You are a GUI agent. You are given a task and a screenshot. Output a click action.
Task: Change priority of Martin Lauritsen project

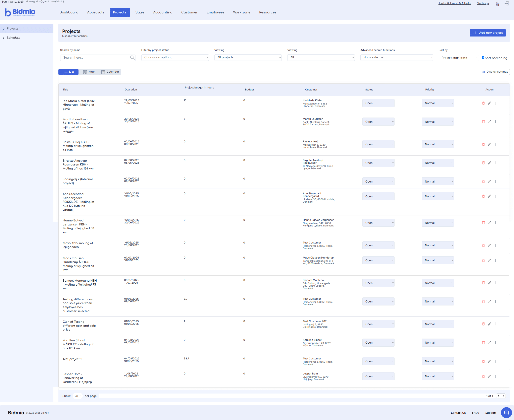pos(438,122)
